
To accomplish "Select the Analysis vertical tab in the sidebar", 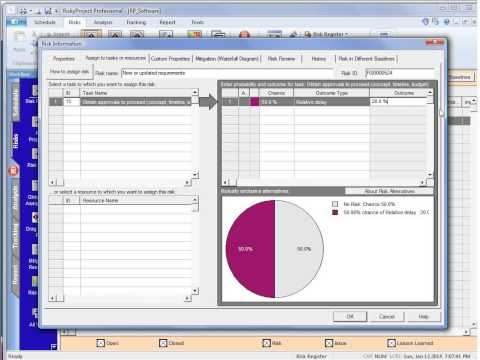I will (x=15, y=197).
